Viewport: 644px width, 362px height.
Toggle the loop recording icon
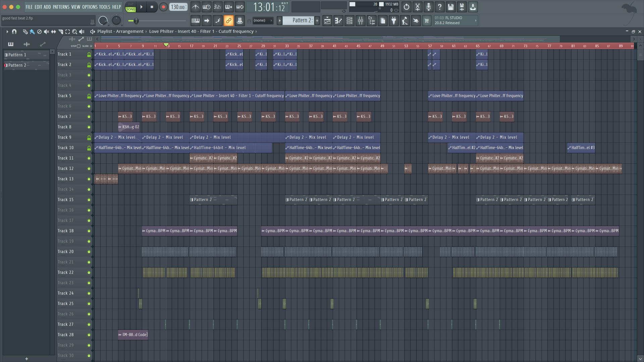[240, 7]
